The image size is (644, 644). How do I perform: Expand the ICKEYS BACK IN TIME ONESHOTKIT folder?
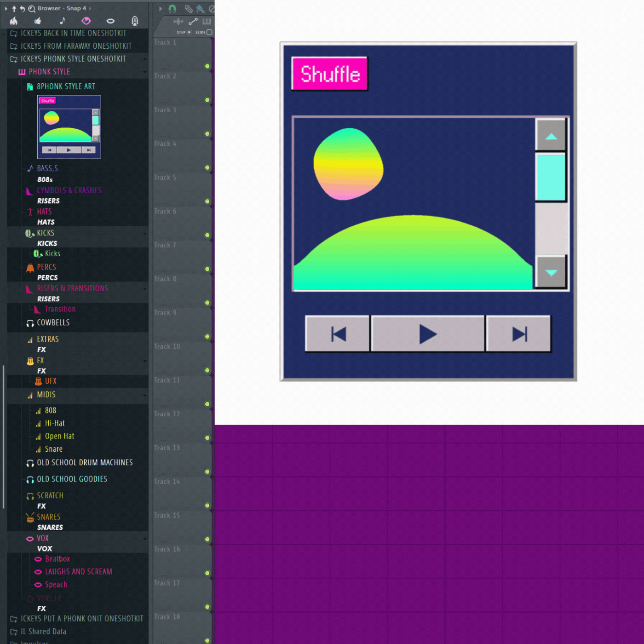pyautogui.click(x=73, y=33)
